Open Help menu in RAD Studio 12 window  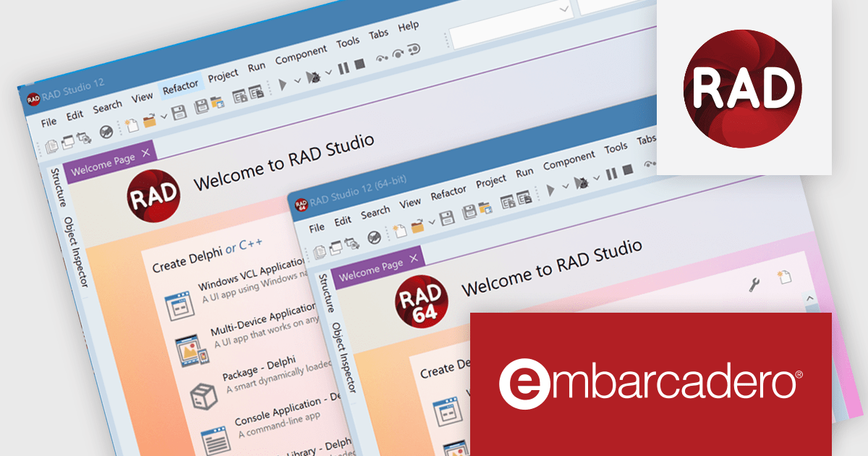point(408,27)
